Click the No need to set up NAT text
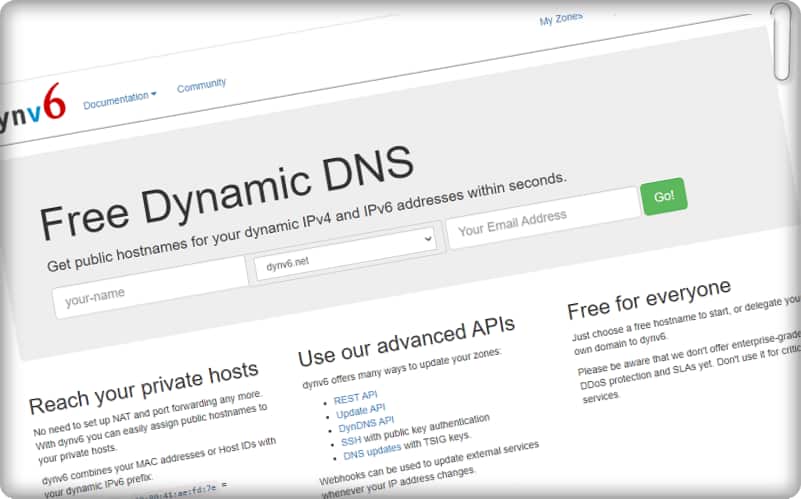 tap(150, 427)
